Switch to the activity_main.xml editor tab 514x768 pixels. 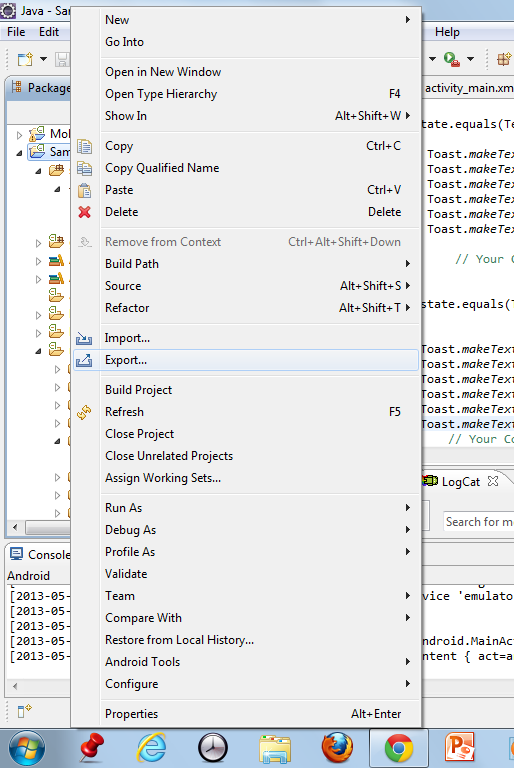click(469, 88)
